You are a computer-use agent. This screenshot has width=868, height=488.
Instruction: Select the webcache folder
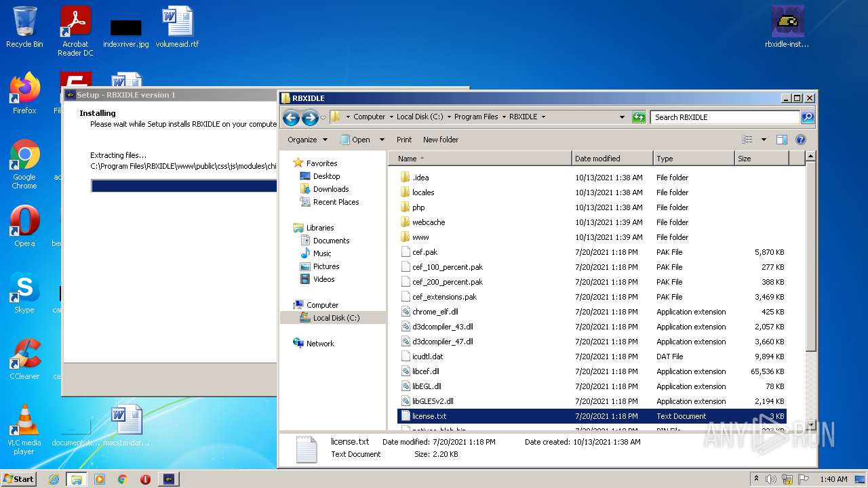point(429,222)
